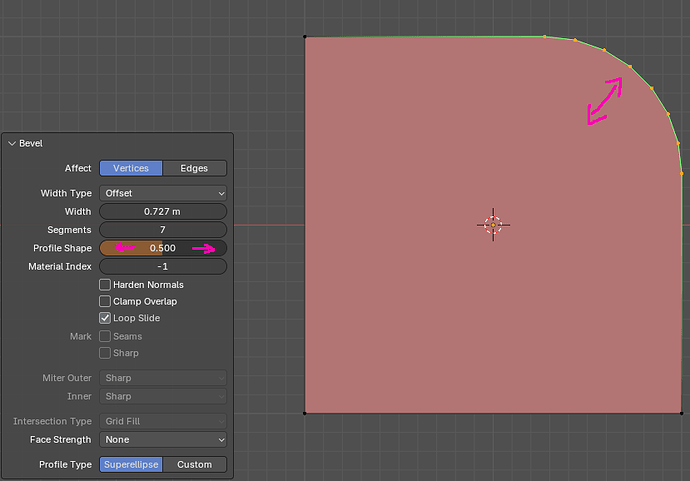Switch Affect to Edges
Viewport: 690px width, 481px height.
click(195, 168)
